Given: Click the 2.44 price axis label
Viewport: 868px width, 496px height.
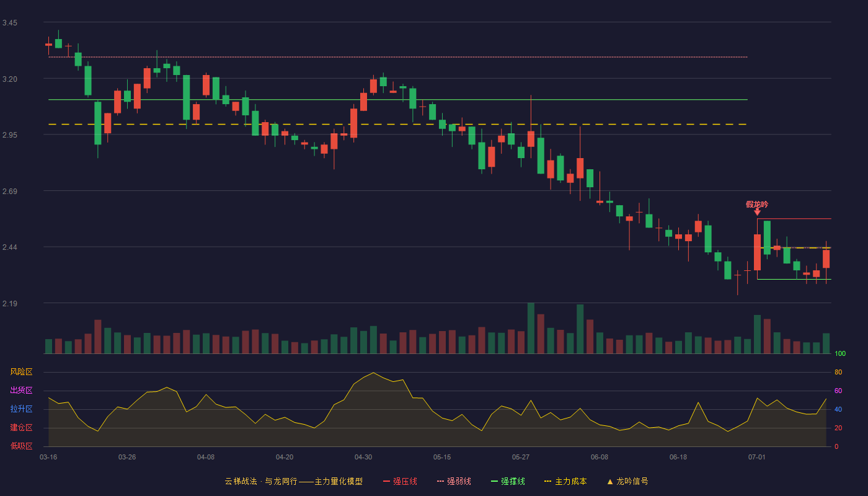Looking at the screenshot, I should [10, 247].
